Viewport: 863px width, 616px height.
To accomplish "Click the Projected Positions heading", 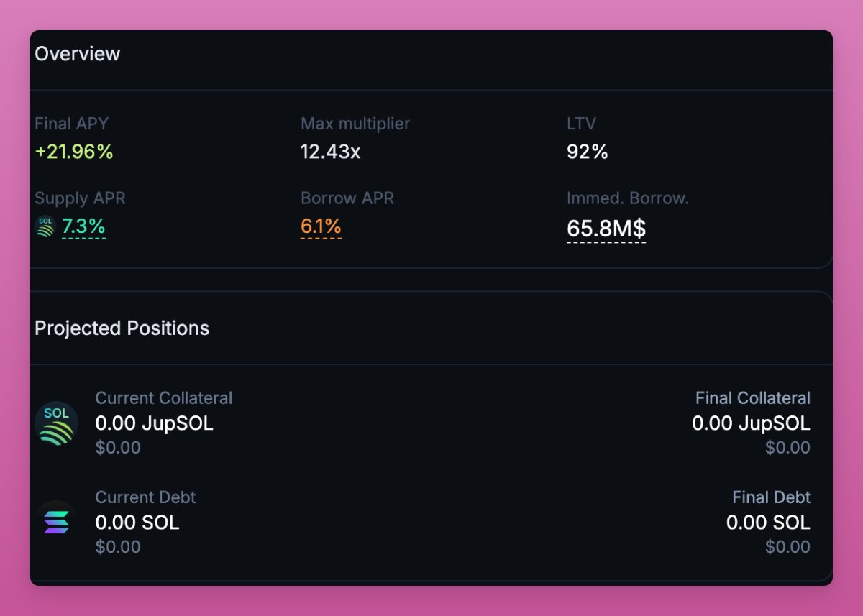I will [x=122, y=328].
